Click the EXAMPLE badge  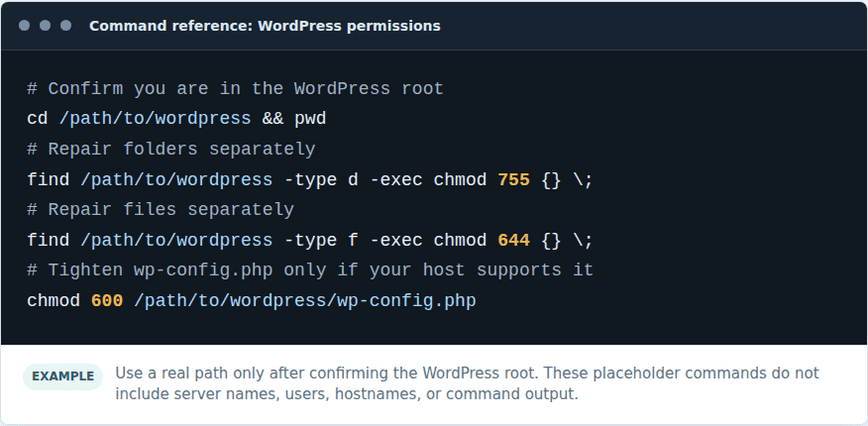pos(62,376)
